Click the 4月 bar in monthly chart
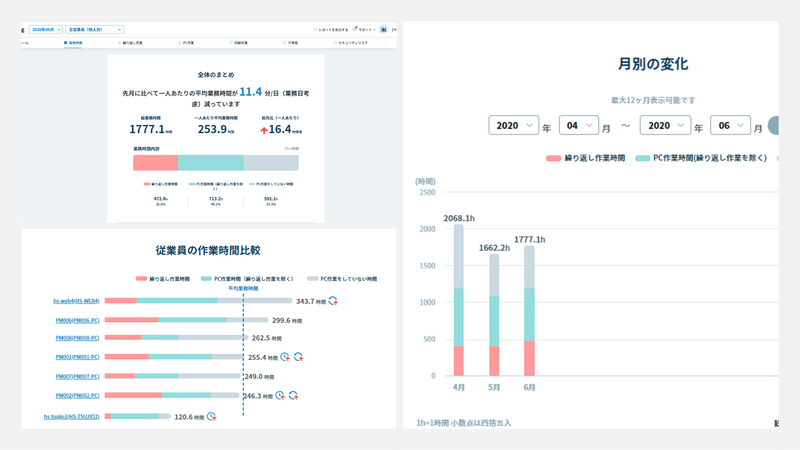Image resolution: width=800 pixels, height=450 pixels. coord(459,301)
